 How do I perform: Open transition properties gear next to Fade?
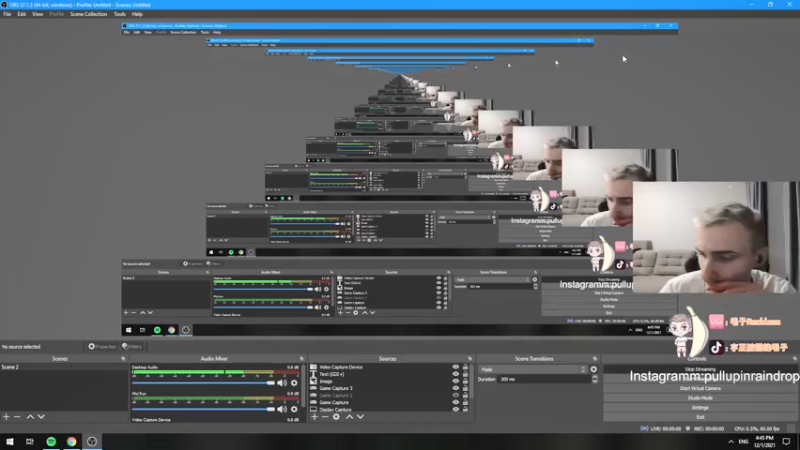[x=593, y=369]
